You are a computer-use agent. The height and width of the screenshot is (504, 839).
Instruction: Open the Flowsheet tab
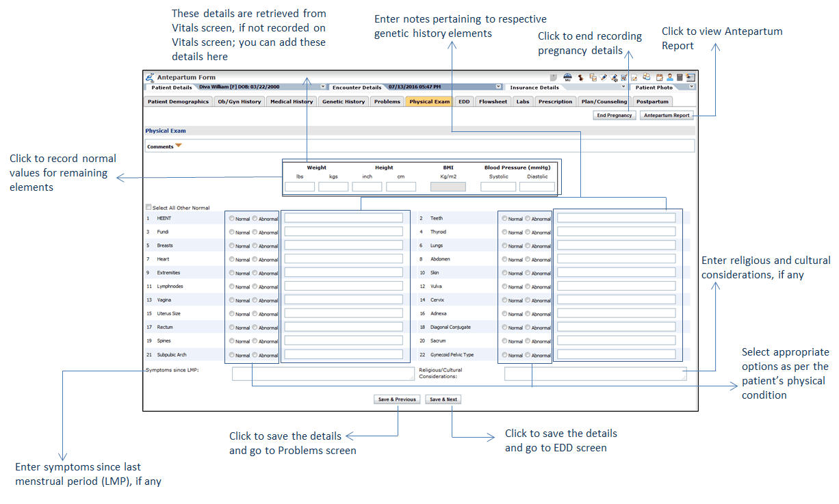(x=493, y=102)
